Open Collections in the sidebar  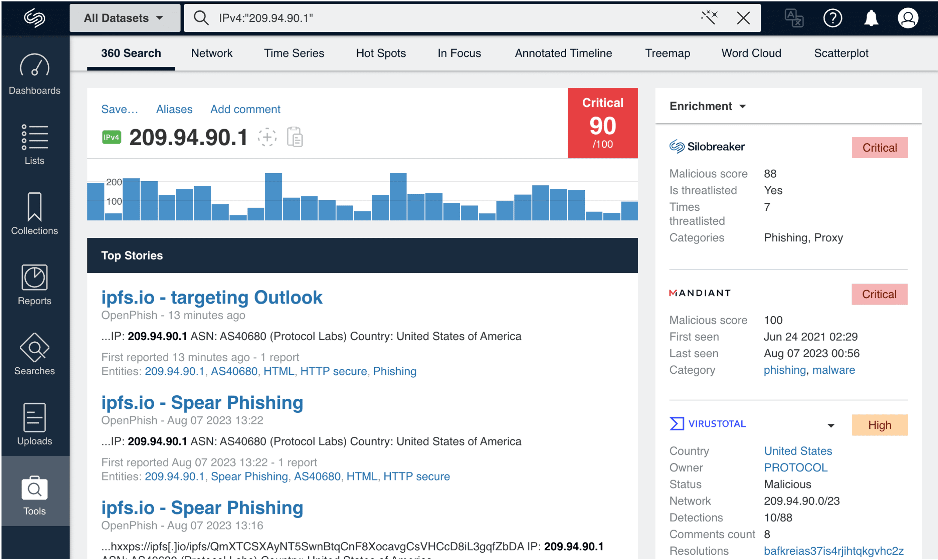(34, 214)
